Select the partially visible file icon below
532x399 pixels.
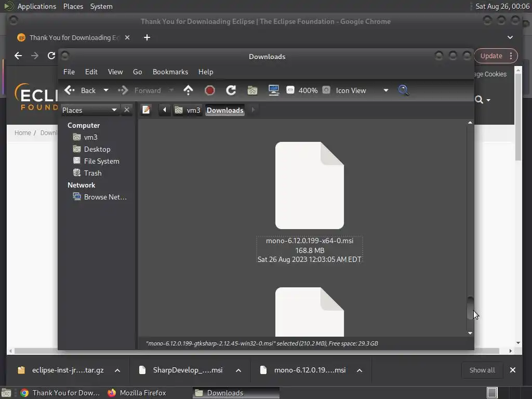(310, 312)
